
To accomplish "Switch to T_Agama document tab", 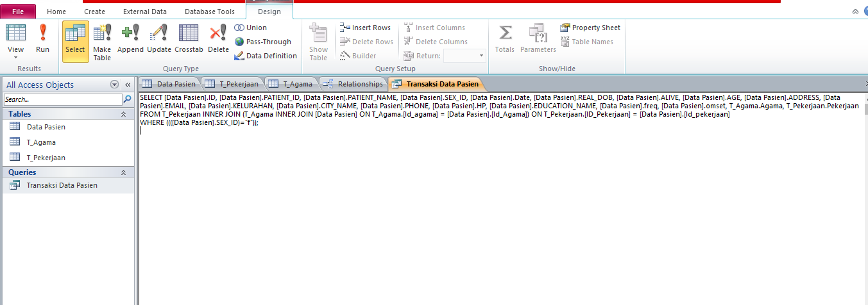I will click(291, 84).
